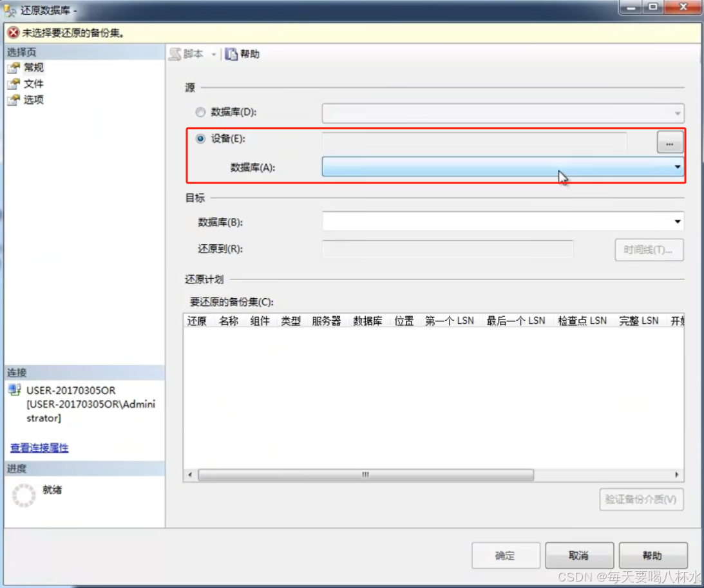Click the left scroll arrow of the backup sets grid

pos(190,475)
